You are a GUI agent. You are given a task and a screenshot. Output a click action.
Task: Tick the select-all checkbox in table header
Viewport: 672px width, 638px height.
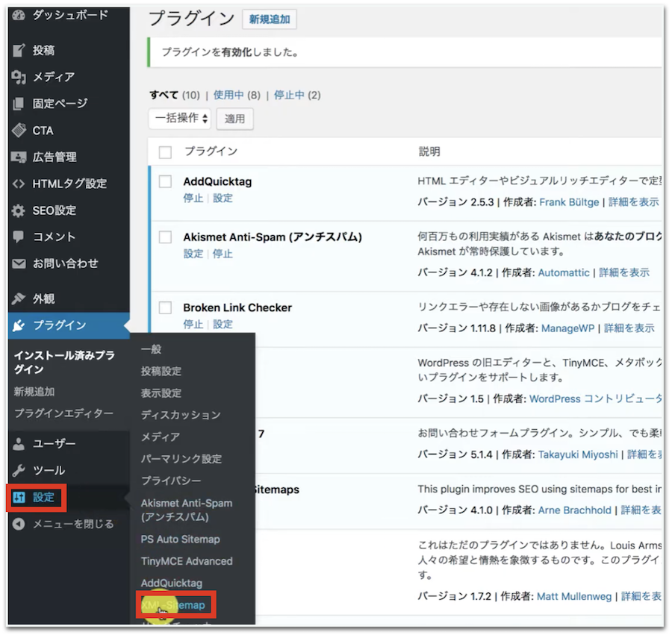pyautogui.click(x=166, y=152)
